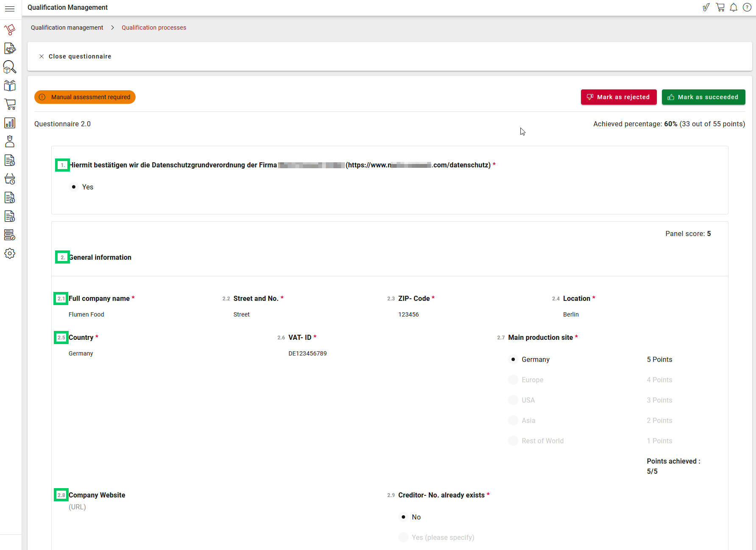756x550 pixels.
Task: Open notifications bell in top bar
Action: [734, 8]
